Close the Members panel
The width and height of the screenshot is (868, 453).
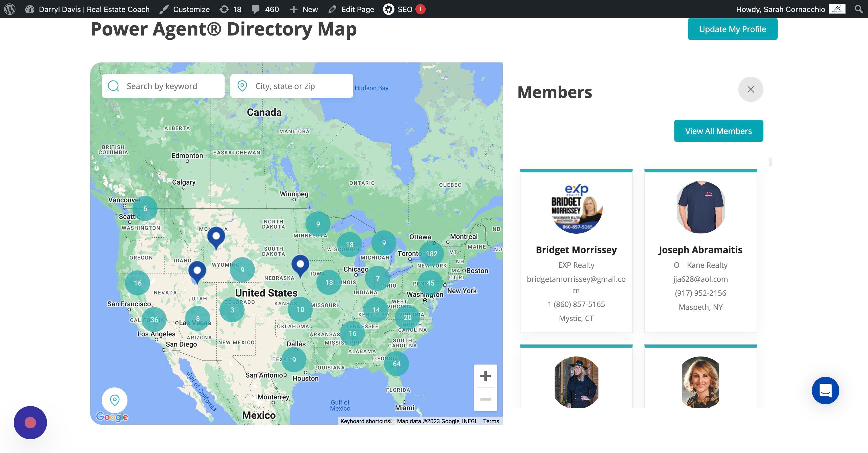(750, 89)
